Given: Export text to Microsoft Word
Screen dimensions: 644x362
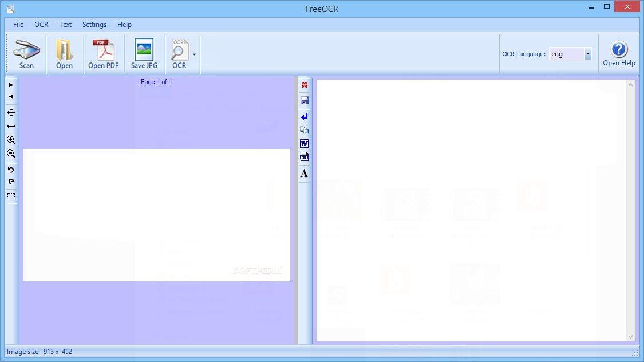Looking at the screenshot, I should tap(305, 143).
